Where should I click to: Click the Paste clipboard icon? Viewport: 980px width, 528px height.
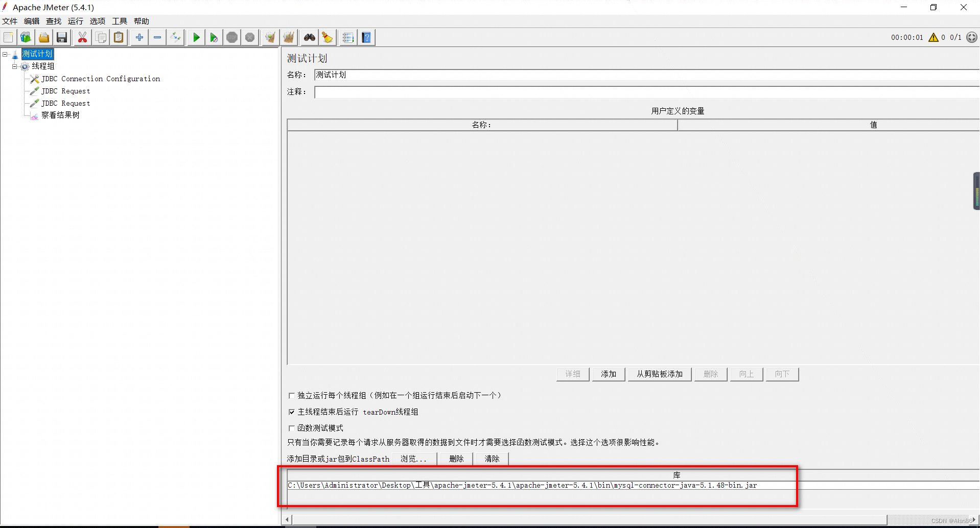119,37
